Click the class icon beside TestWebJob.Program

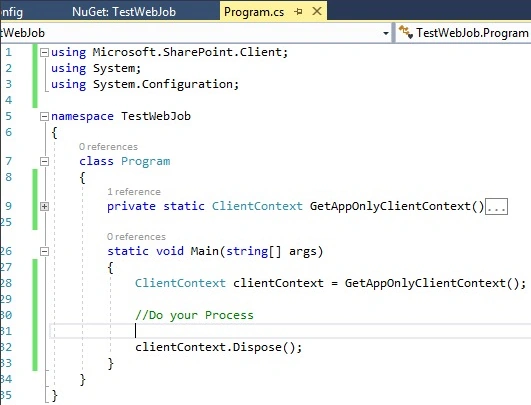[405, 32]
